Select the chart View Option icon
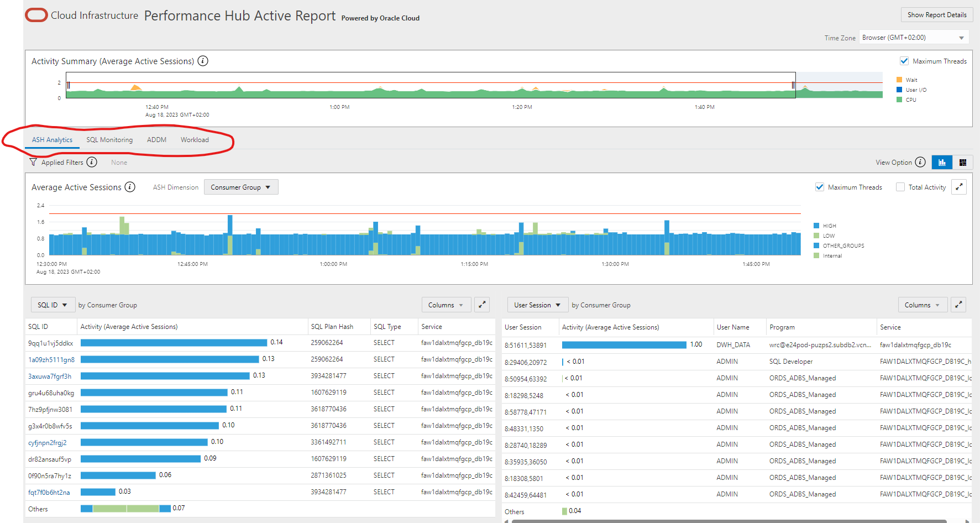The width and height of the screenshot is (980, 523). [x=942, y=162]
